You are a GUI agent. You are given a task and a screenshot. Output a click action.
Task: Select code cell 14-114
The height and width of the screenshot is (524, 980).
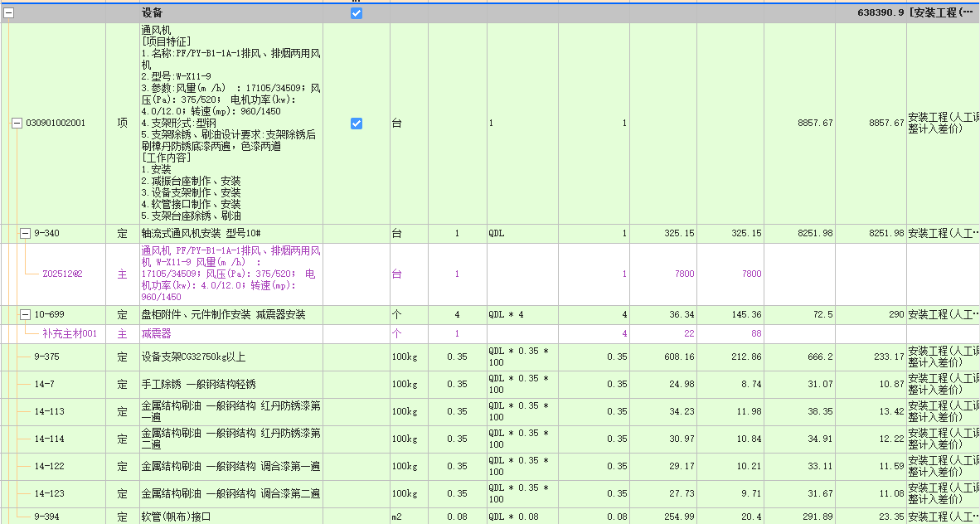pyautogui.click(x=49, y=439)
